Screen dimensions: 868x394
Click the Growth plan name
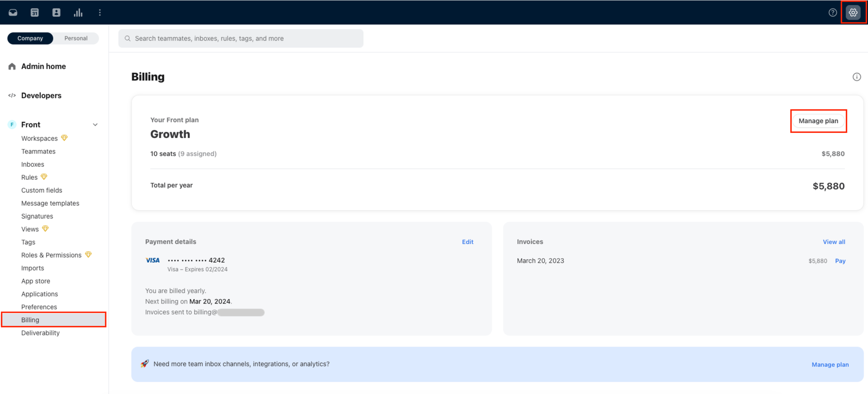[x=170, y=134]
